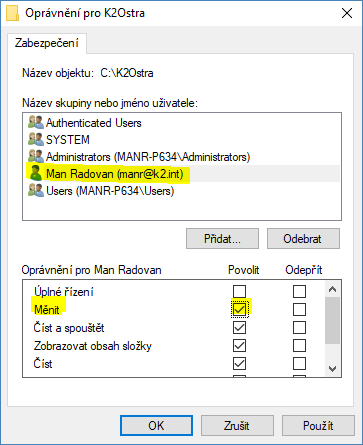Image resolution: width=363 pixels, height=445 pixels.
Task: Click the permissions list scroll-up arrow
Action: pyautogui.click(x=332, y=289)
